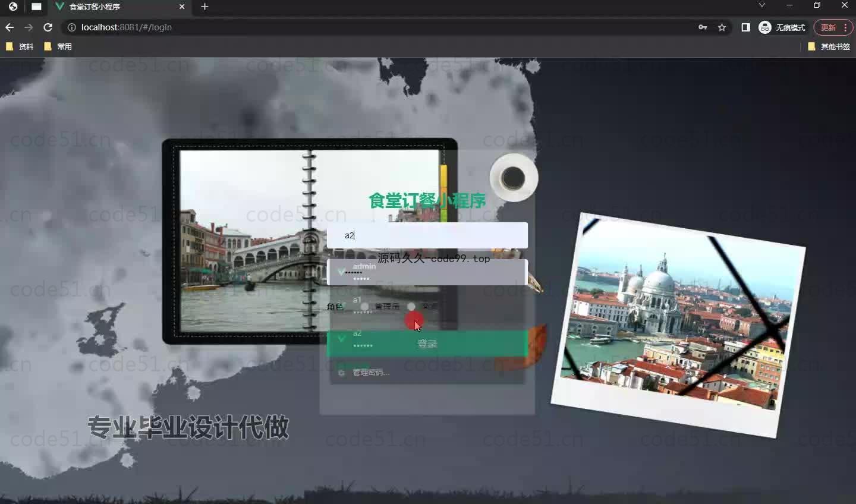Click the browser icon left of tabs

coord(12,7)
